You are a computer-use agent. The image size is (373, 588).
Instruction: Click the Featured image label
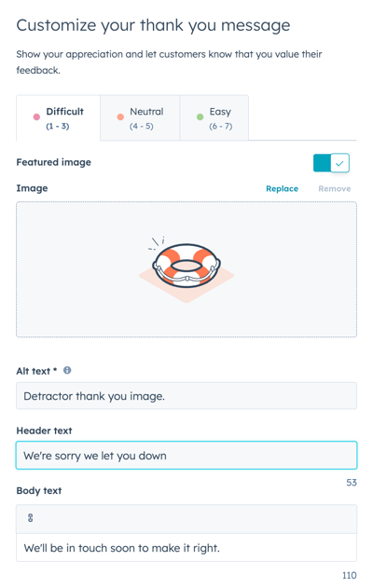point(54,162)
